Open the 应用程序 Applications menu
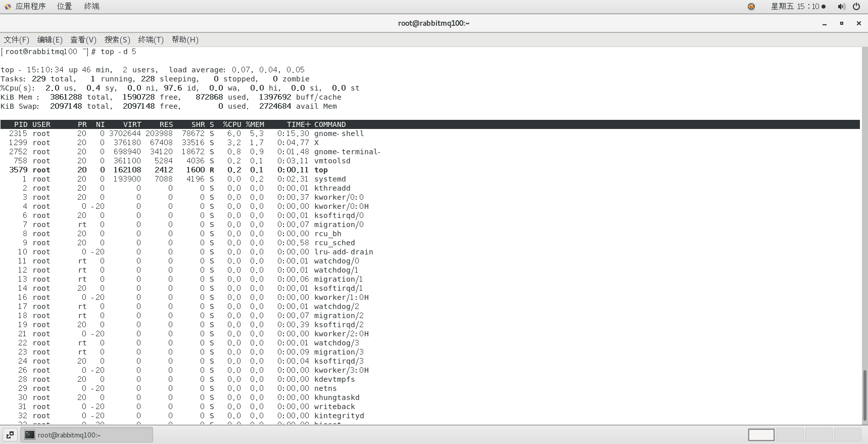 [x=30, y=6]
